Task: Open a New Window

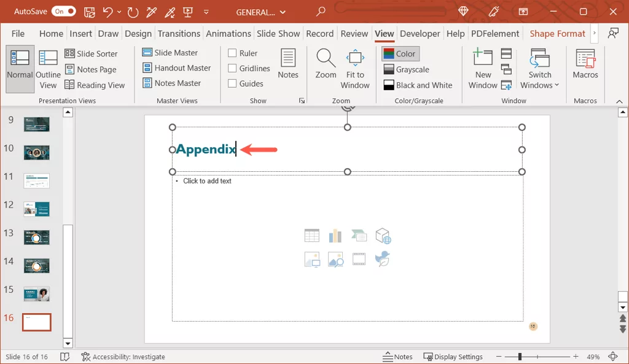Action: pyautogui.click(x=483, y=69)
